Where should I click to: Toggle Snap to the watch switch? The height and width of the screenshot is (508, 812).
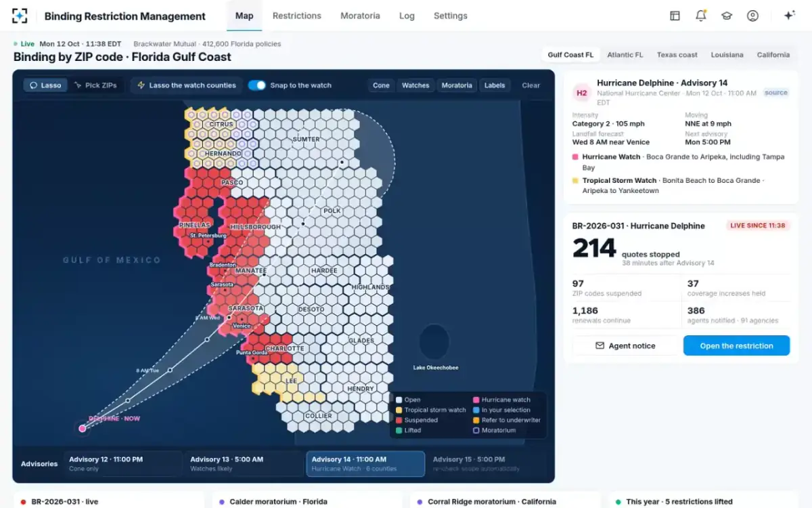tap(257, 85)
